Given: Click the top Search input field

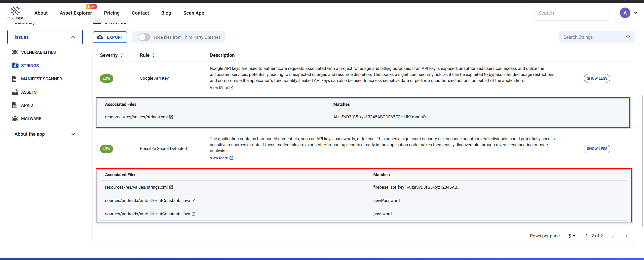Looking at the screenshot, I should (571, 13).
